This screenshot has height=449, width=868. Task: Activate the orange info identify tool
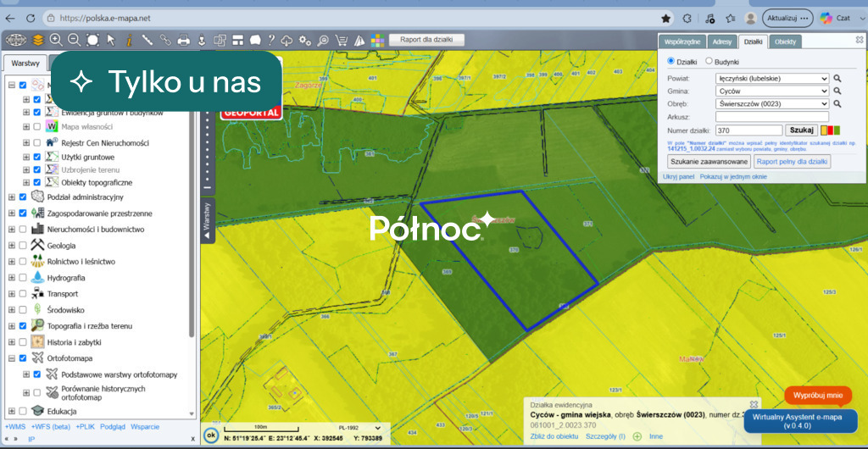coord(129,40)
